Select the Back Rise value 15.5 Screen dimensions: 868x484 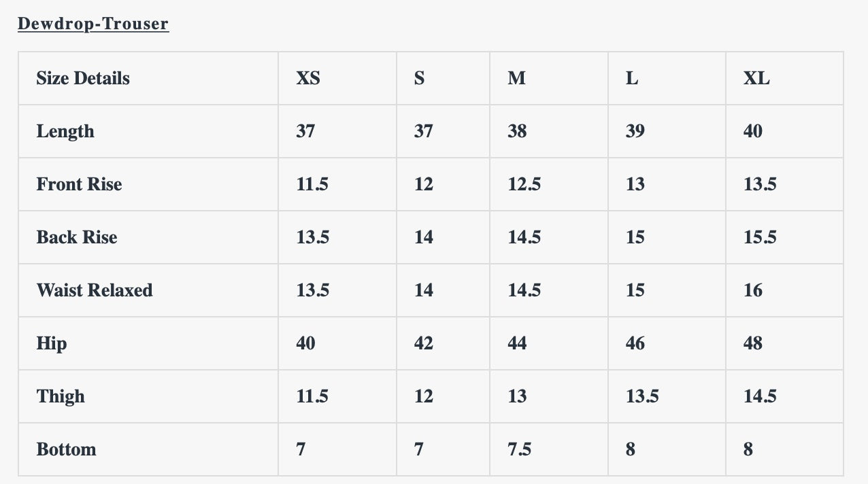click(x=760, y=237)
